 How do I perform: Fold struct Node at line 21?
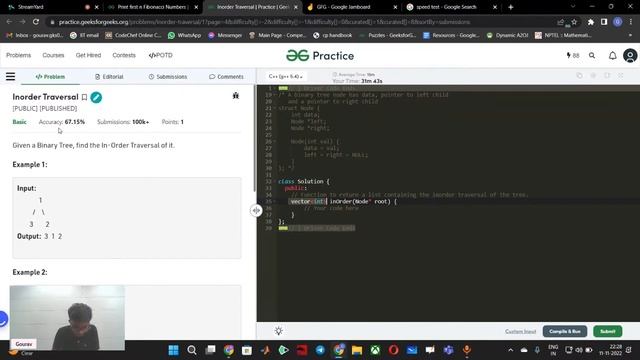tap(276, 108)
